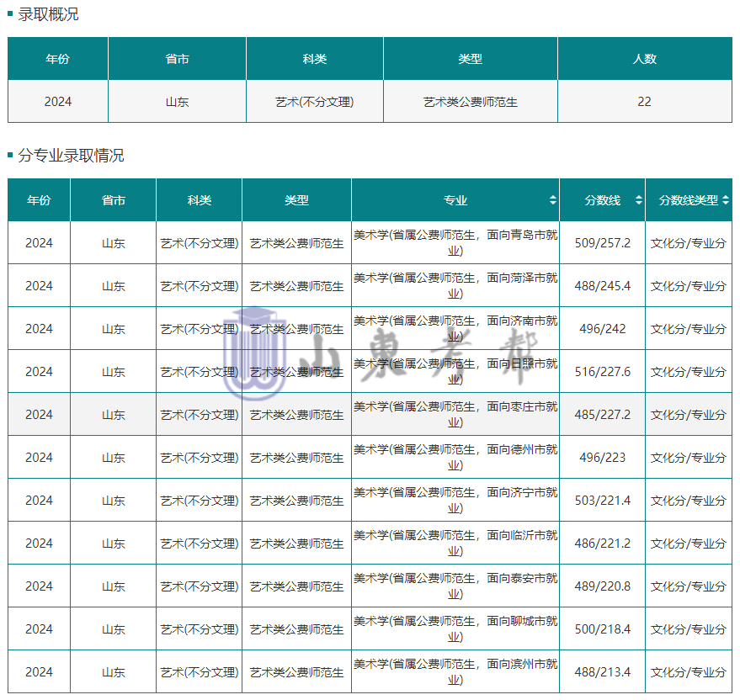Screen dimensions: 740x700
Task: Select the 面向青岛市就业 major cell
Action: [x=455, y=243]
